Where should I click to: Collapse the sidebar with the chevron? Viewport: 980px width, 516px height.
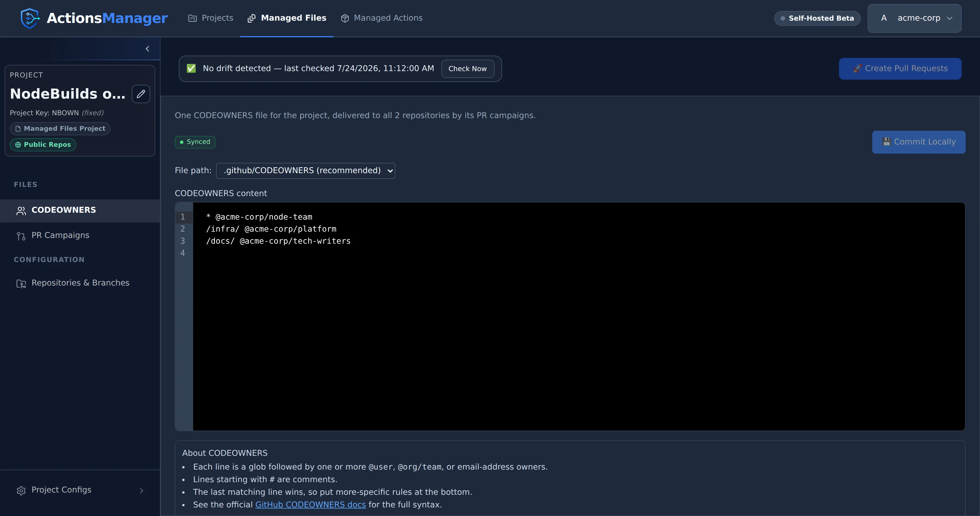pyautogui.click(x=147, y=49)
